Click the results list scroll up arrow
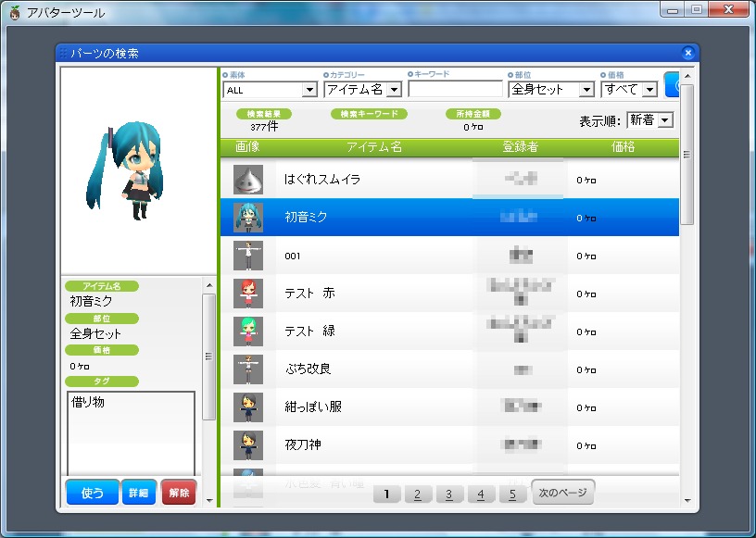Viewport: 756px width, 538px height. [687, 76]
